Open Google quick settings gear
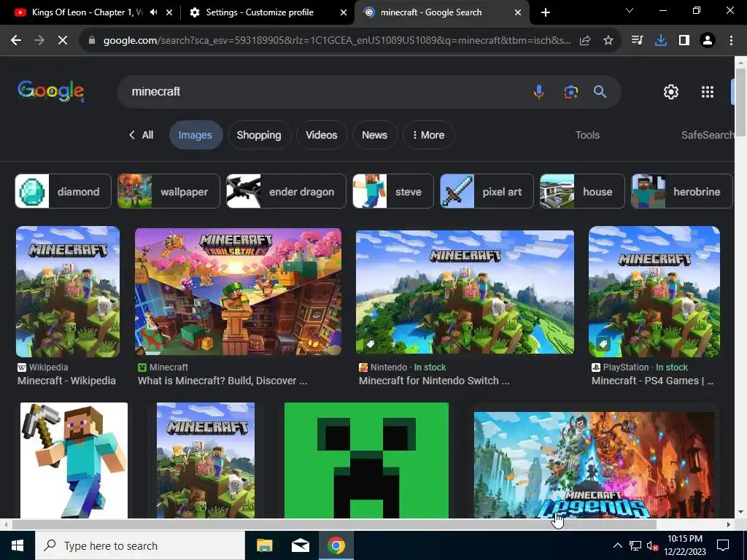Image resolution: width=747 pixels, height=560 pixels. tap(671, 91)
